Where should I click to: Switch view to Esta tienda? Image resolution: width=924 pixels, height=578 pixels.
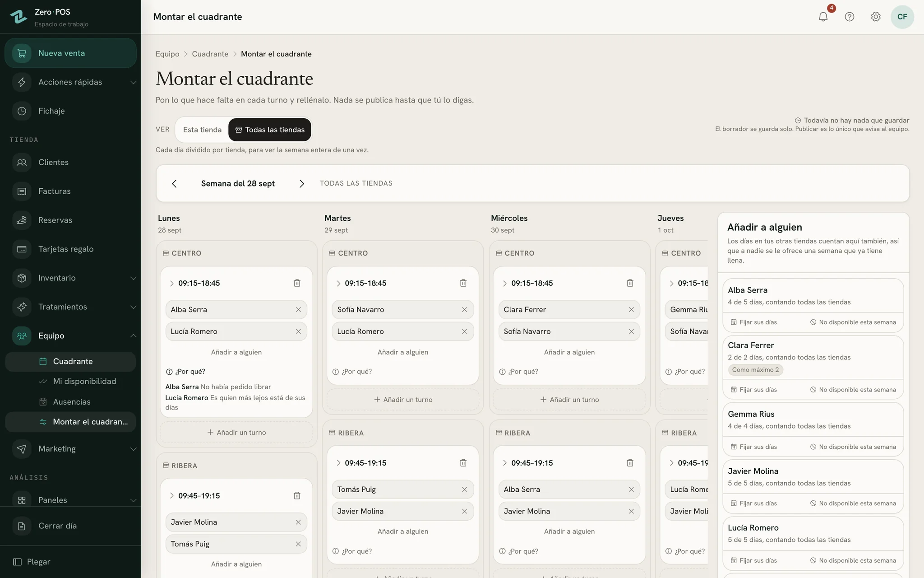202,130
